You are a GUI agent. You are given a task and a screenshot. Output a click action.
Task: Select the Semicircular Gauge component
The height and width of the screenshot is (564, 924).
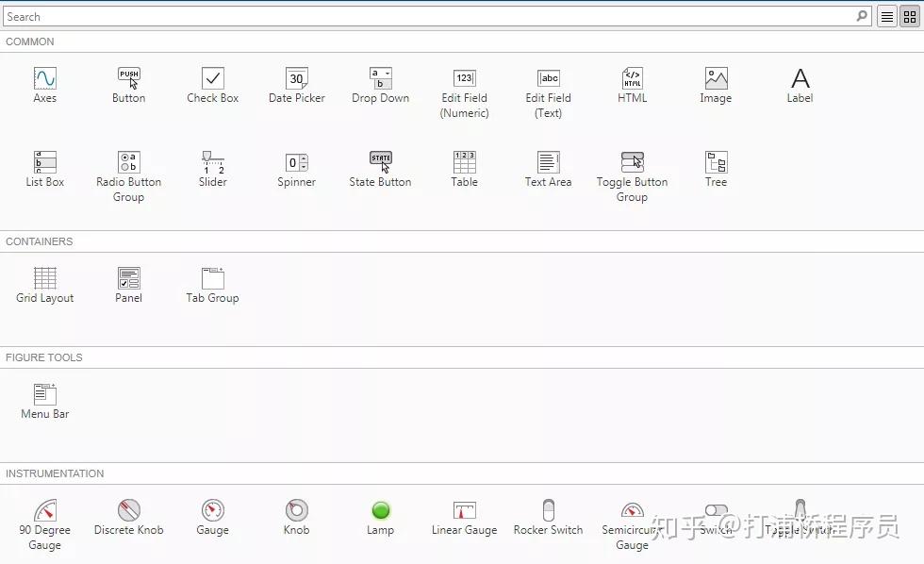633,525
